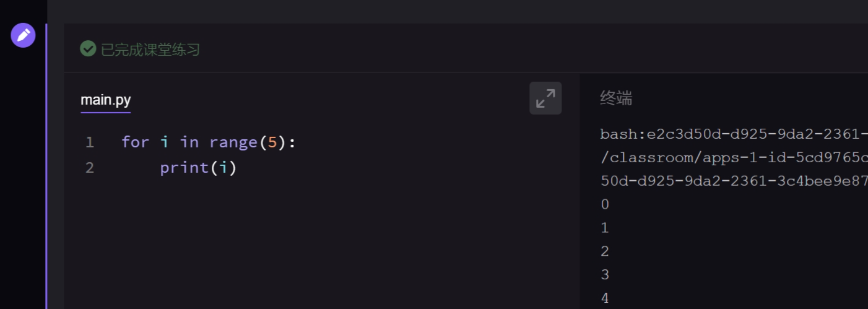The width and height of the screenshot is (868, 309).
Task: Click the orange number 5 in code
Action: pos(272,142)
